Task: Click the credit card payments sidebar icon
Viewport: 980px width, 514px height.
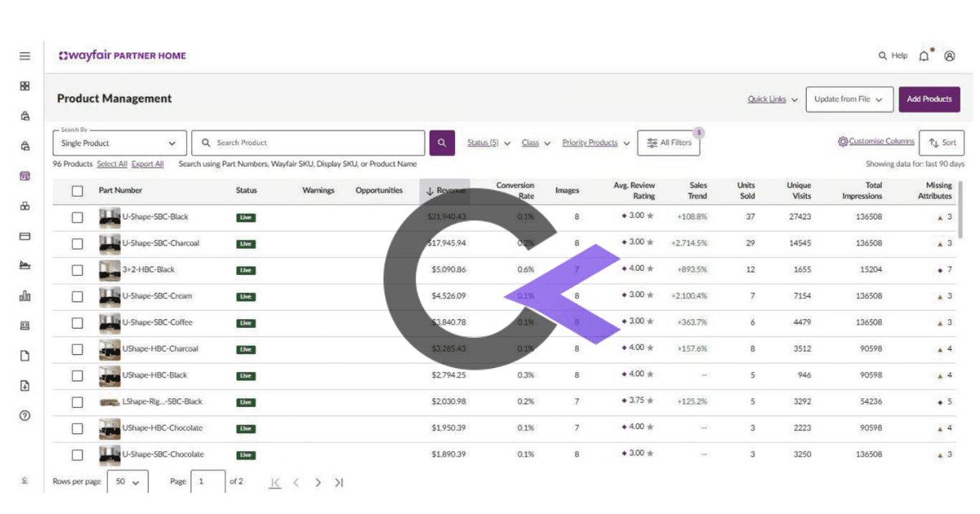Action: [24, 236]
